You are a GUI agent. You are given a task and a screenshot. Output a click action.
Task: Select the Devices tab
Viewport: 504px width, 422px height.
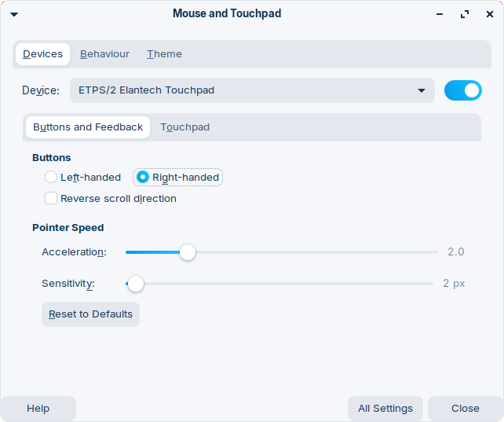click(x=42, y=54)
